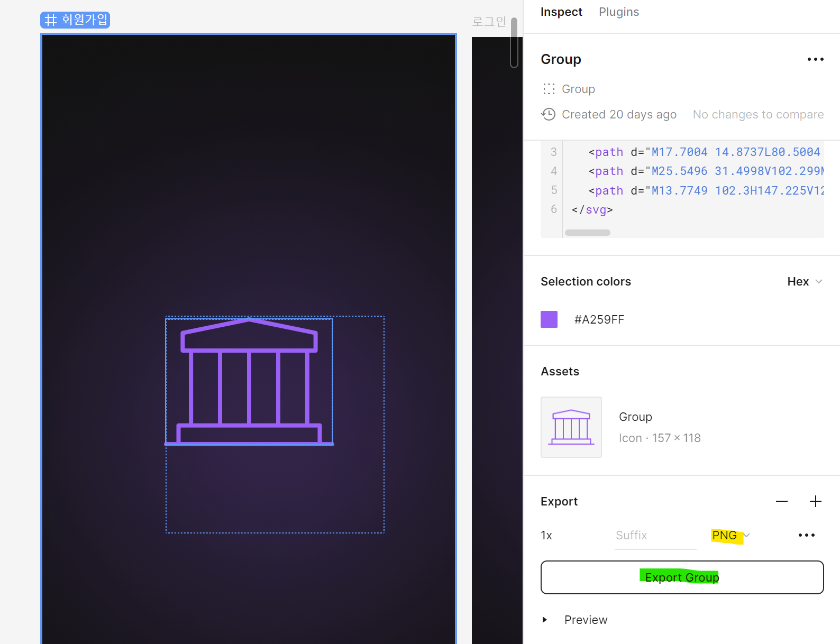
Task: Click code line 5 path M13.7749
Action: click(706, 190)
